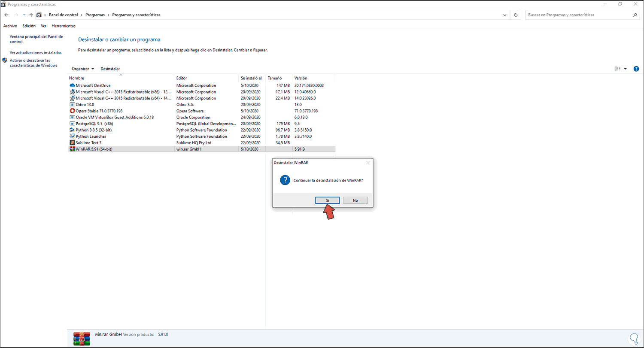
Task: Sort by the Nombre column header
Action: [x=121, y=79]
